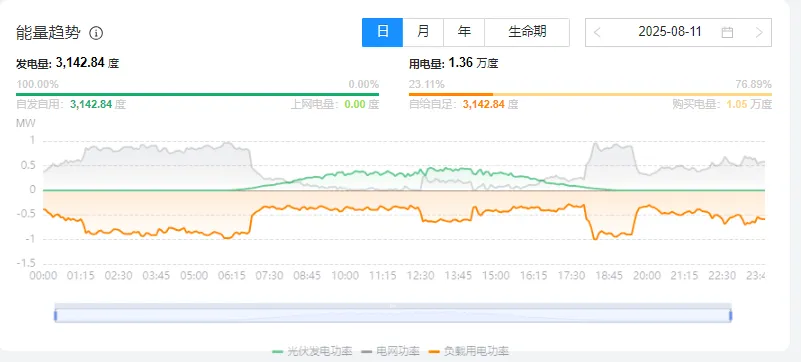The height and width of the screenshot is (362, 801).
Task: Switch to the 月 (month) view
Action: pos(423,32)
